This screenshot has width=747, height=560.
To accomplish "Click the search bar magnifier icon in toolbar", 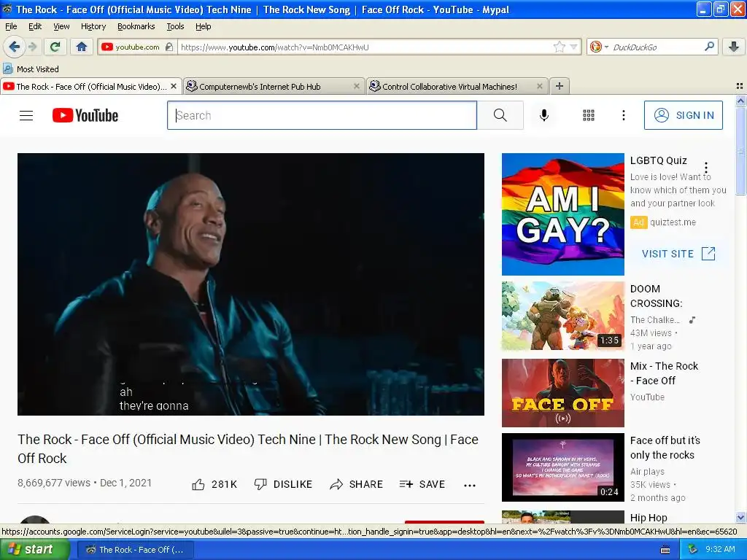I will click(709, 47).
